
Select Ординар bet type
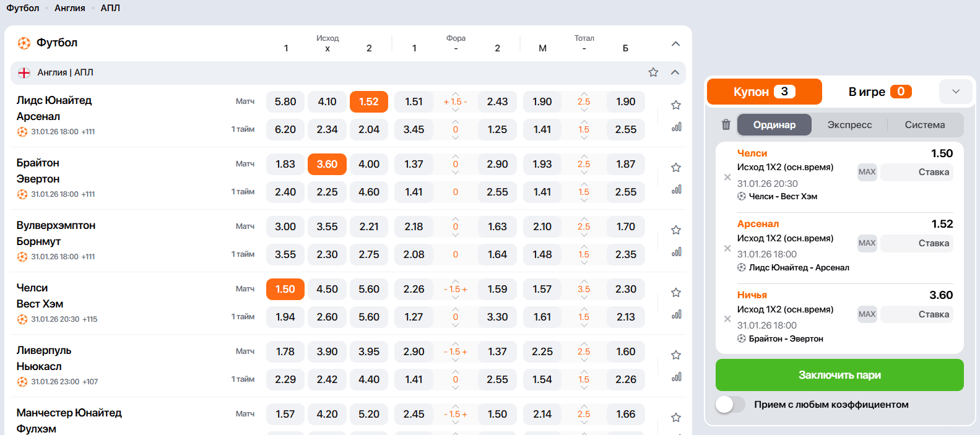click(x=774, y=124)
